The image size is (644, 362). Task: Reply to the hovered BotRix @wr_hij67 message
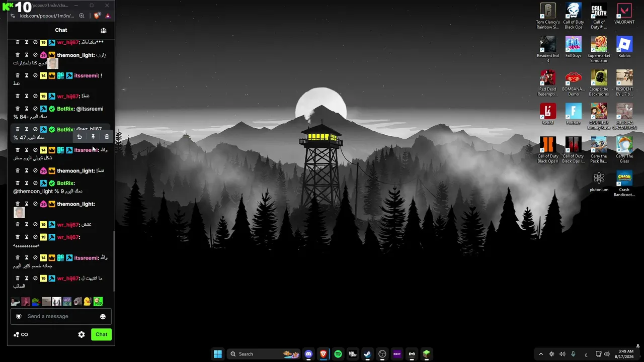click(79, 137)
